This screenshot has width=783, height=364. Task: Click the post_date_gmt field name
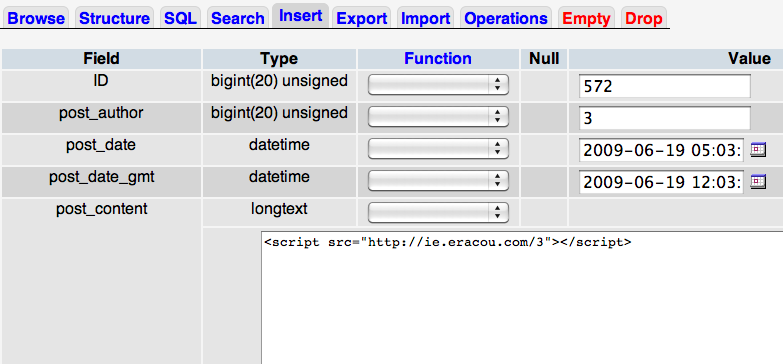click(102, 177)
